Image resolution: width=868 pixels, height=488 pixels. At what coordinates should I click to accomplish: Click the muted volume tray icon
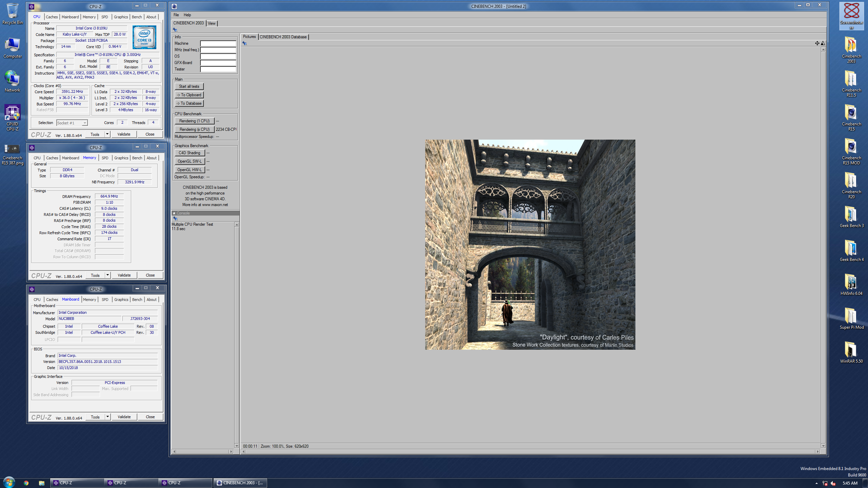(833, 483)
